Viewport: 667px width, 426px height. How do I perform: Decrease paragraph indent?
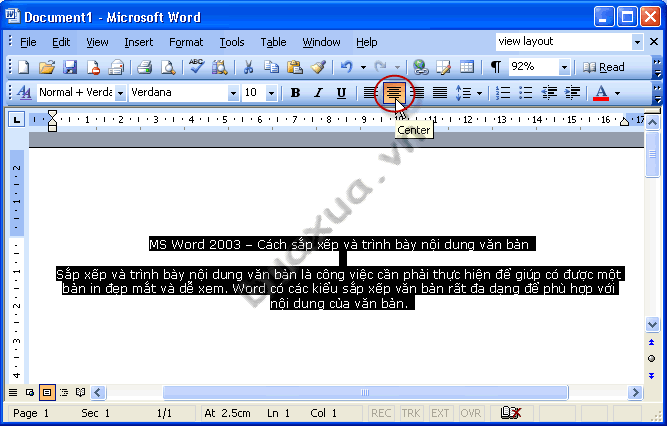tap(549, 92)
